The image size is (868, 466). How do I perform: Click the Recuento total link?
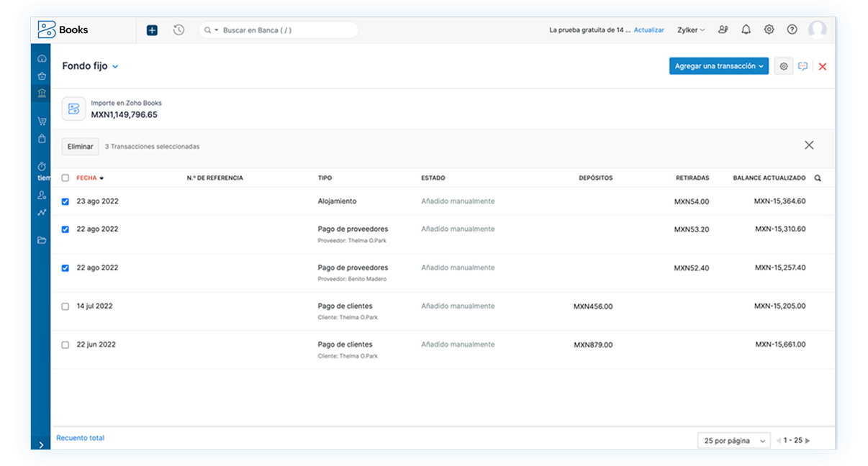click(x=80, y=438)
